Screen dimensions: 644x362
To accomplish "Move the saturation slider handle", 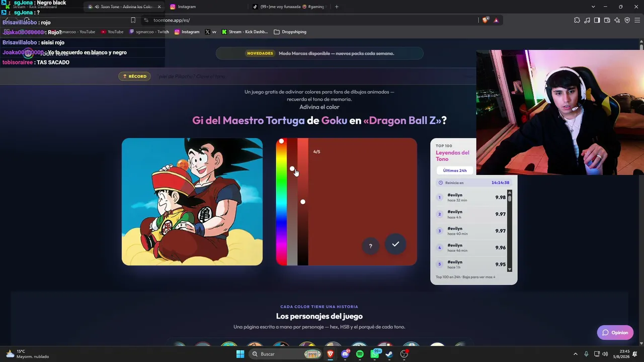I will [x=292, y=169].
